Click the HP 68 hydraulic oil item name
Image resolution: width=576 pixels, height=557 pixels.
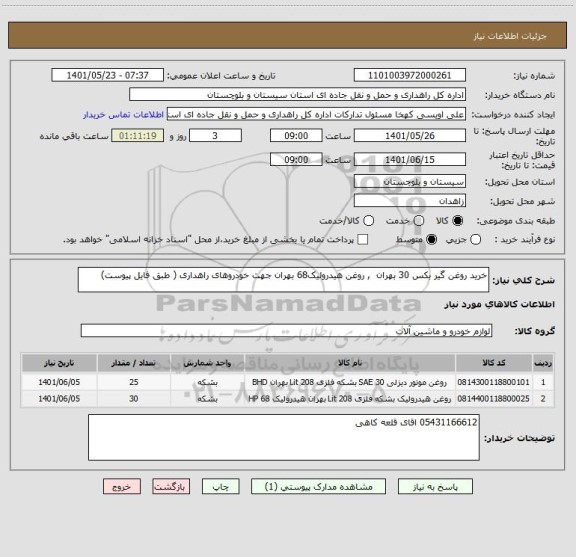coord(349,398)
